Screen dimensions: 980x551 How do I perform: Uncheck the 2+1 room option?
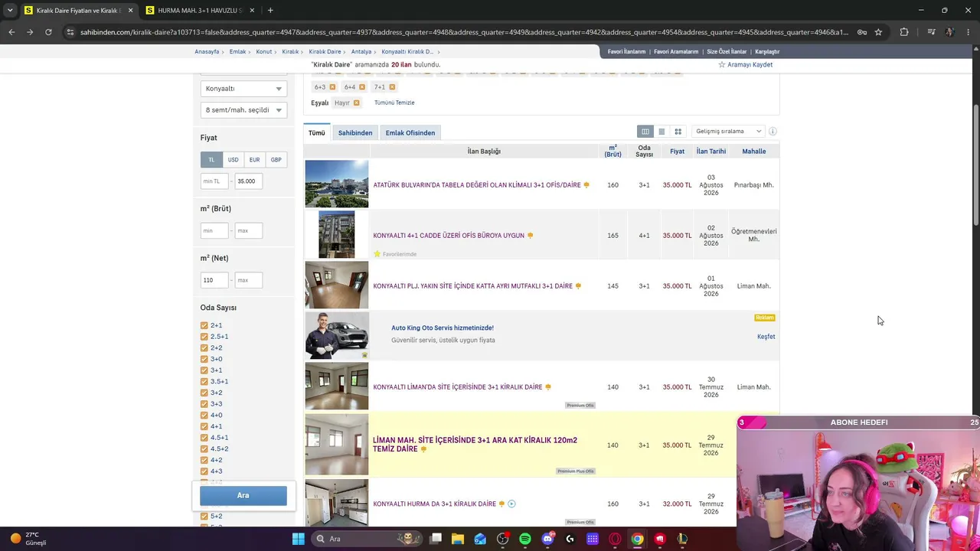coord(204,325)
